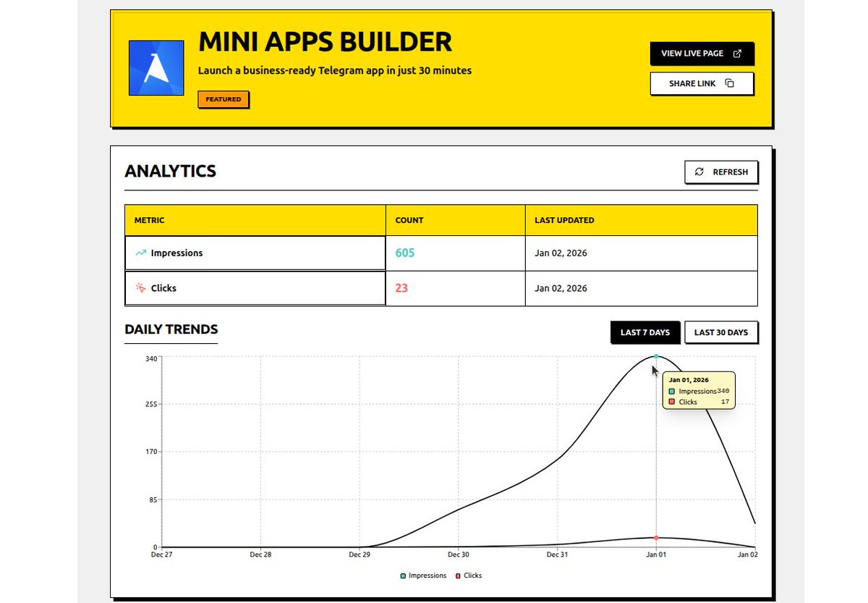Viewport: 868px width, 603px height.
Task: Click Impressions row date Jan 02, 2026
Action: point(561,253)
